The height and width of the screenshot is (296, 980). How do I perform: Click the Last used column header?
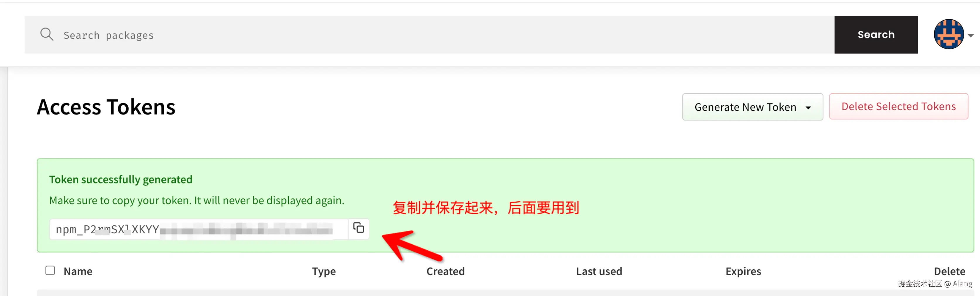[599, 271]
